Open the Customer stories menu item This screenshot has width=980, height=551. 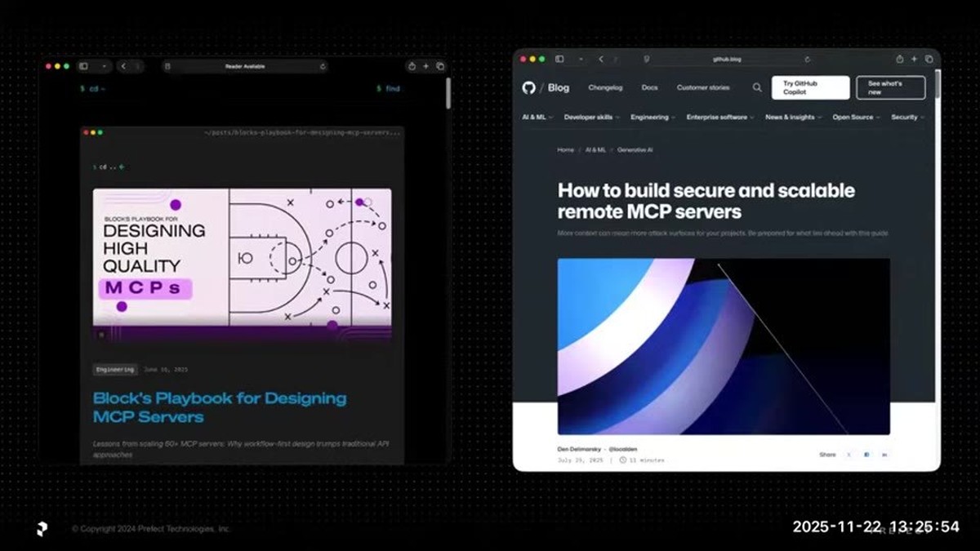click(703, 87)
